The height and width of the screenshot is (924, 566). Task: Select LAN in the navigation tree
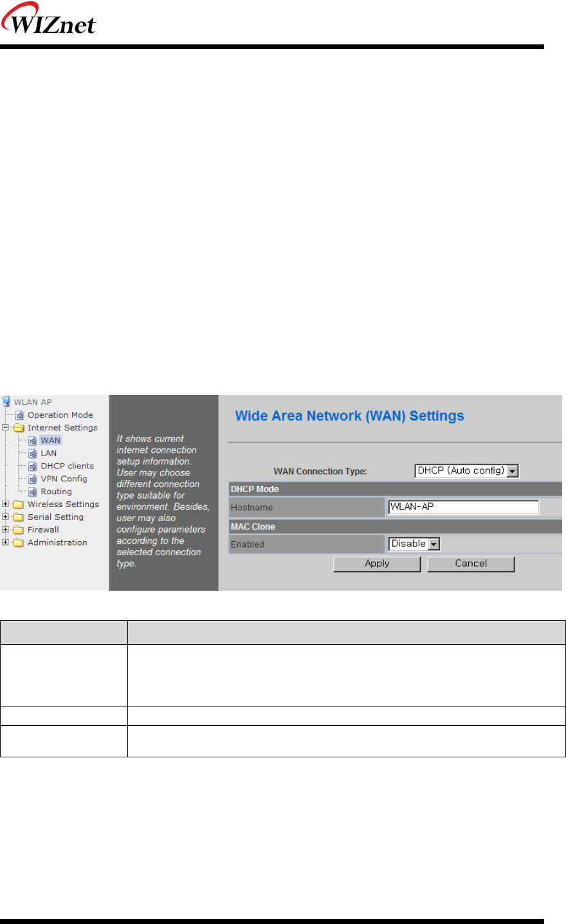click(49, 454)
